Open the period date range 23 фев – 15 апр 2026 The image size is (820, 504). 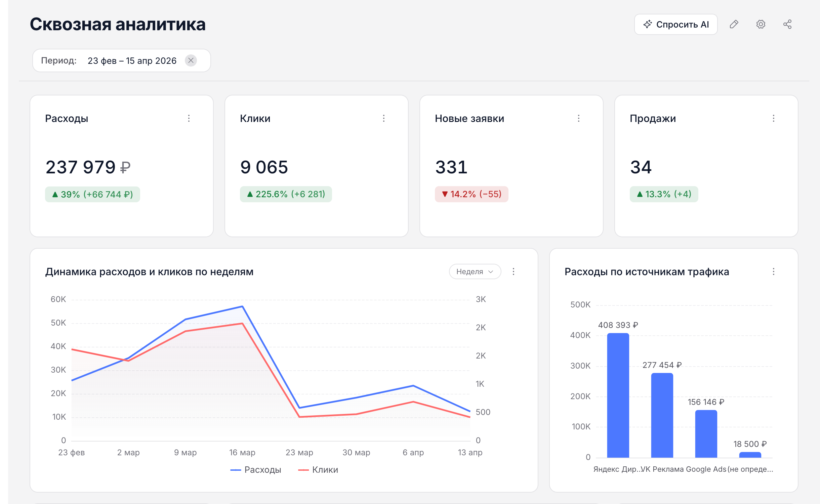point(132,60)
